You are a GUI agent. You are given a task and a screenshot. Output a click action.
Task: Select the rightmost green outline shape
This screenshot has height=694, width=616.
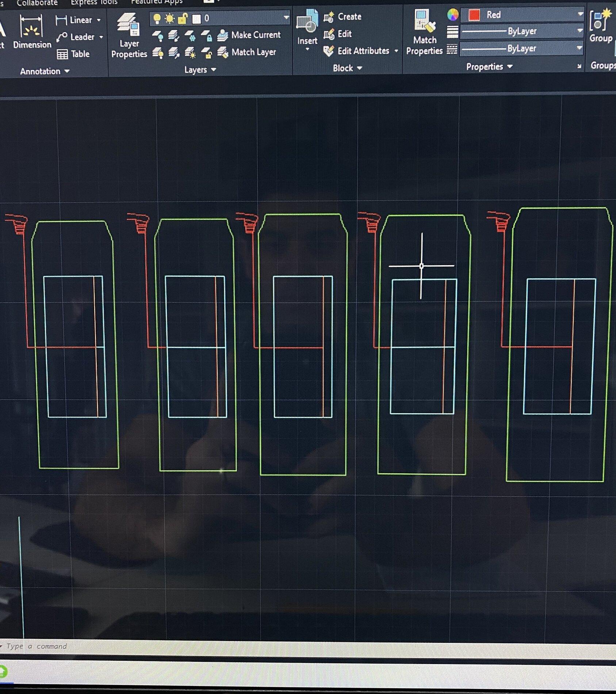(559, 344)
